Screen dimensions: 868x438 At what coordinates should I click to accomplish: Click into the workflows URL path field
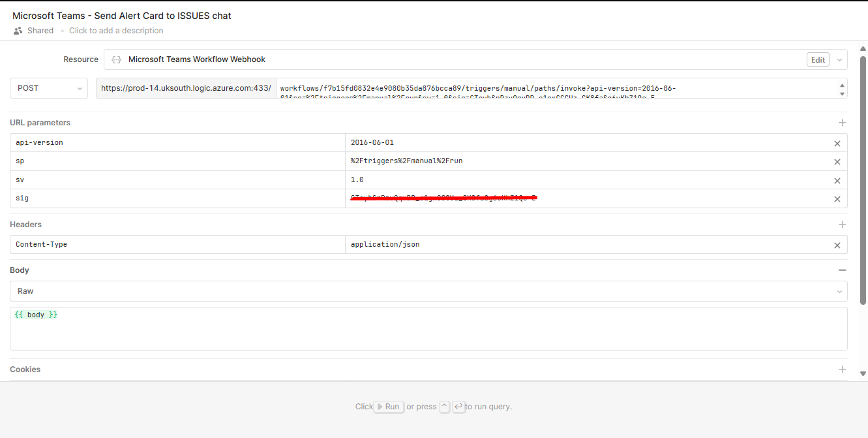[558, 88]
